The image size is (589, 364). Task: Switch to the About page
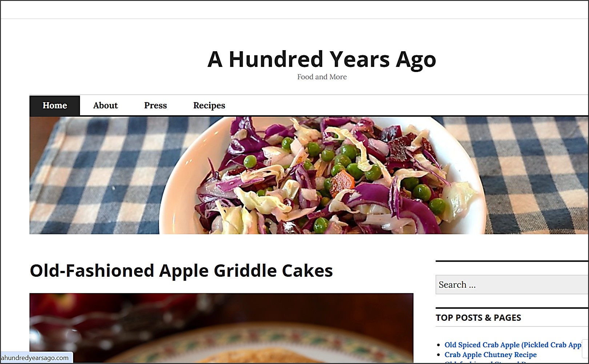[105, 105]
